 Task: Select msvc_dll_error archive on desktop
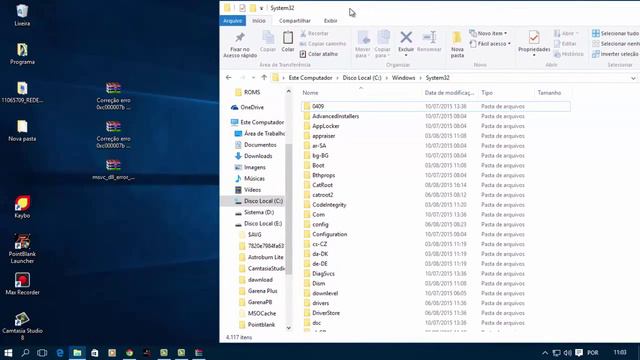113,170
